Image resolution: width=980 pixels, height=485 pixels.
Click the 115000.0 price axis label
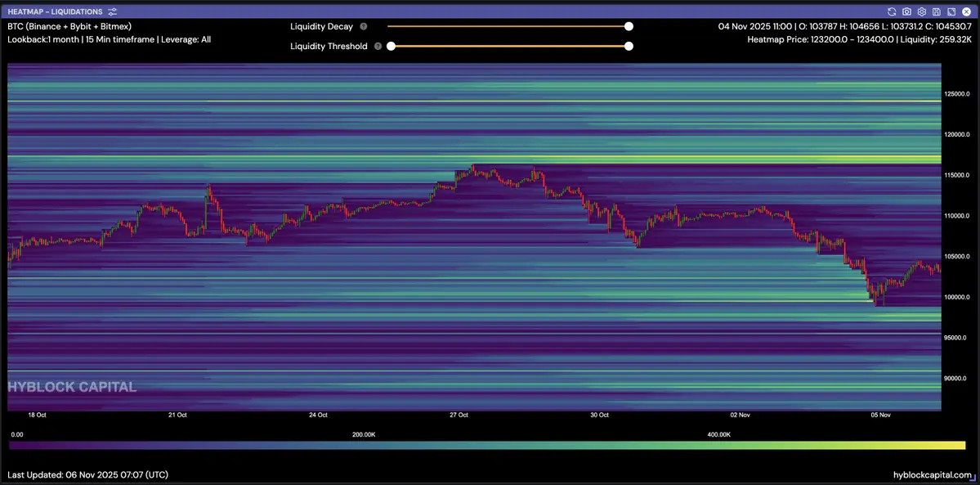pos(957,175)
